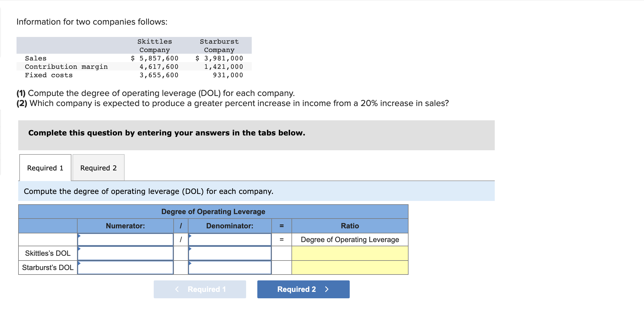Image resolution: width=644 pixels, height=326 pixels.
Task: Click the chevron arrow on Required 2 button
Action: pyautogui.click(x=326, y=289)
